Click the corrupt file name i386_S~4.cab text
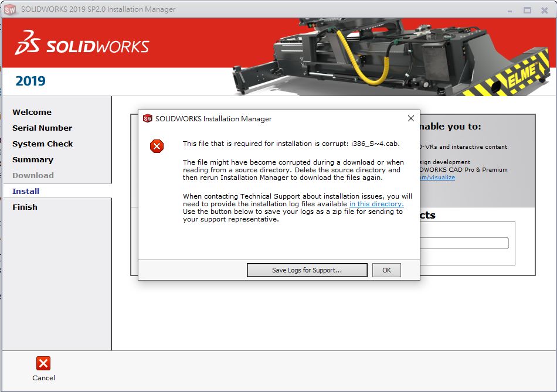Screen dimensions: 557x392 pos(375,144)
